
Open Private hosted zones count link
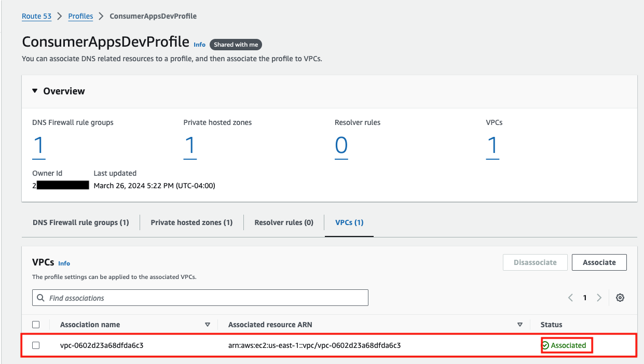pyautogui.click(x=190, y=147)
